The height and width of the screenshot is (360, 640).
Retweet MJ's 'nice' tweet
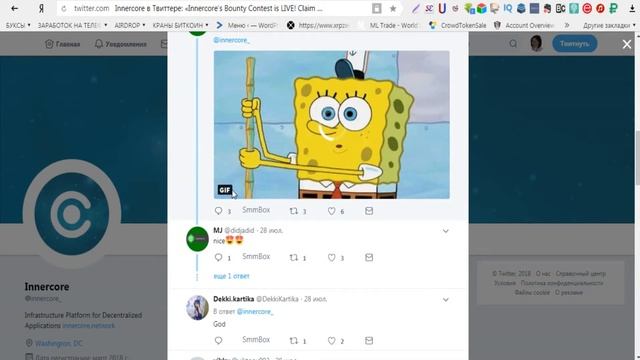(x=293, y=257)
